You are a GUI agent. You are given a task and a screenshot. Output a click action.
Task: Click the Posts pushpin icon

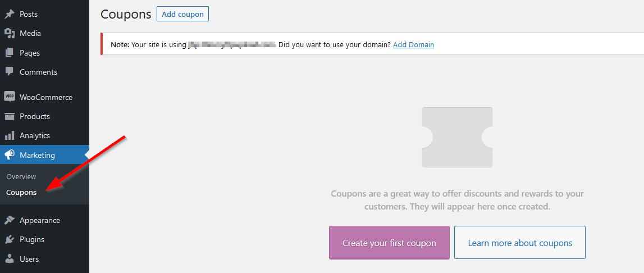point(10,14)
